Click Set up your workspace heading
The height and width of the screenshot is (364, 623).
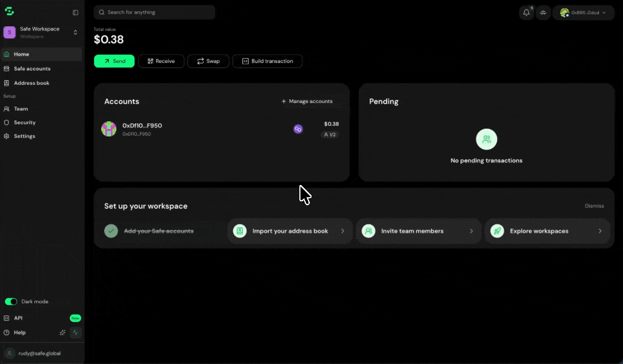146,206
